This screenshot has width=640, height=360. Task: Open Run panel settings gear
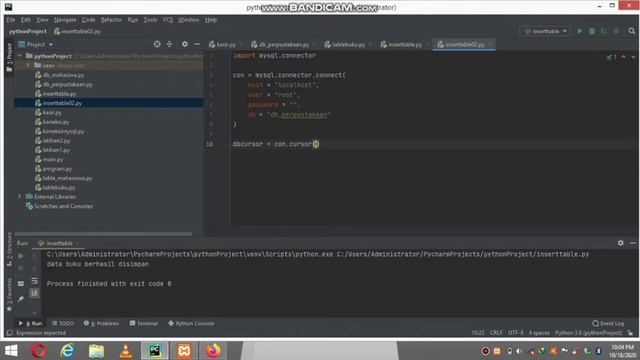pyautogui.click(x=620, y=243)
